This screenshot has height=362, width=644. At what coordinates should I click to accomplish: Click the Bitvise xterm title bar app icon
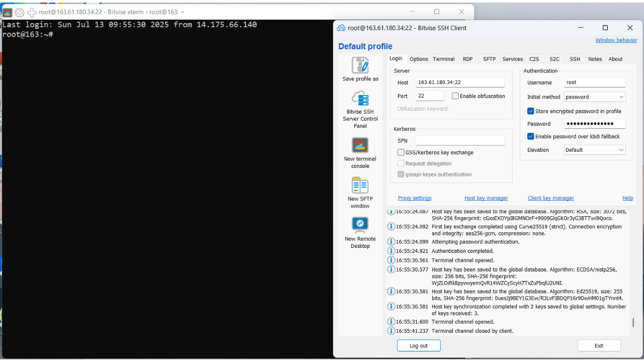tap(8, 12)
